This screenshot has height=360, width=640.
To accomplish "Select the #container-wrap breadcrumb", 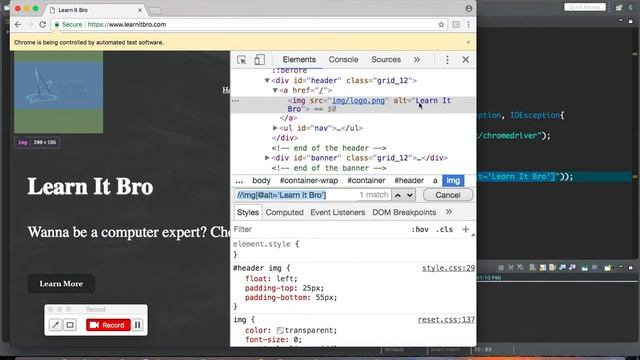I will point(309,180).
